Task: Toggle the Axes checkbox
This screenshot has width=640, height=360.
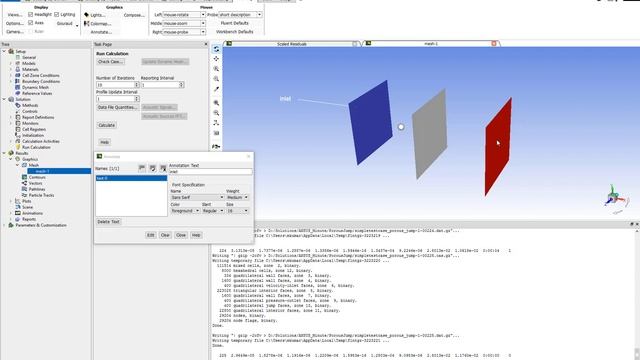Action: tap(31, 23)
